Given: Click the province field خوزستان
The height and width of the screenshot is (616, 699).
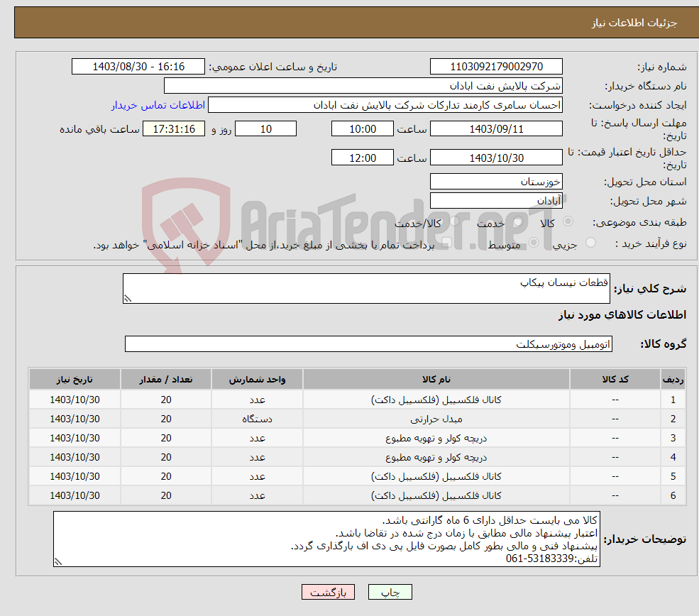Looking at the screenshot, I should (x=496, y=182).
